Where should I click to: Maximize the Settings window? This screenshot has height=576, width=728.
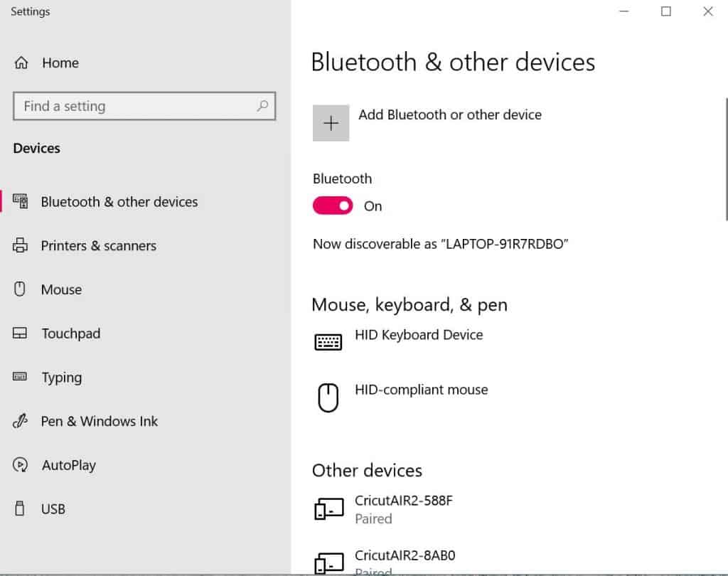pyautogui.click(x=666, y=11)
